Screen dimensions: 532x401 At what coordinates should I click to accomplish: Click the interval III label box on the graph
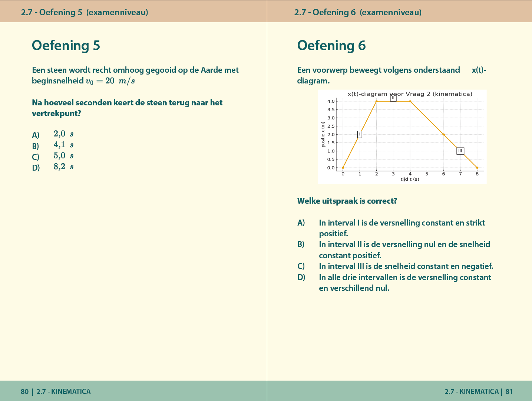460,151
